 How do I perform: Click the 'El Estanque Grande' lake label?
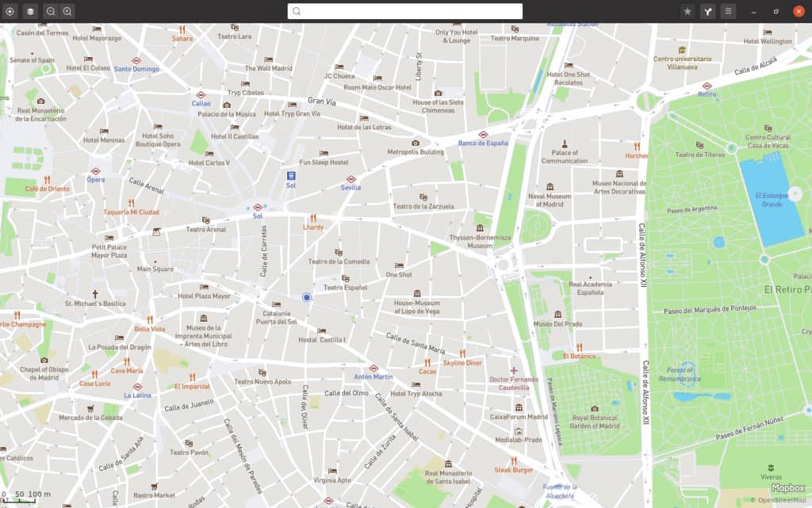coord(772,200)
